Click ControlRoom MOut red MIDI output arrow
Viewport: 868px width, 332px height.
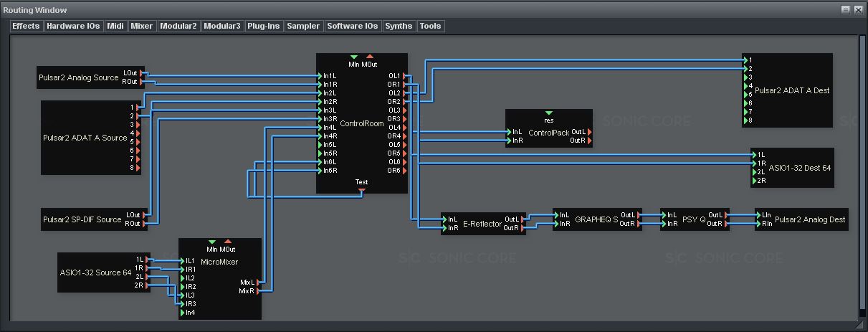point(370,57)
